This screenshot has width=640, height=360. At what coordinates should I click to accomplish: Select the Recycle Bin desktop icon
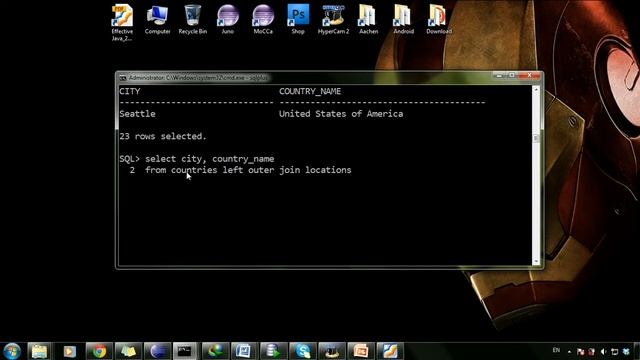193,20
